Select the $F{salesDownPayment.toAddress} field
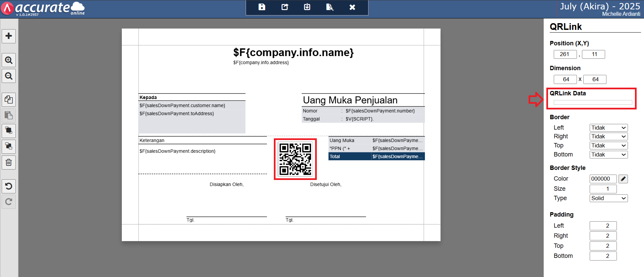 coord(177,113)
